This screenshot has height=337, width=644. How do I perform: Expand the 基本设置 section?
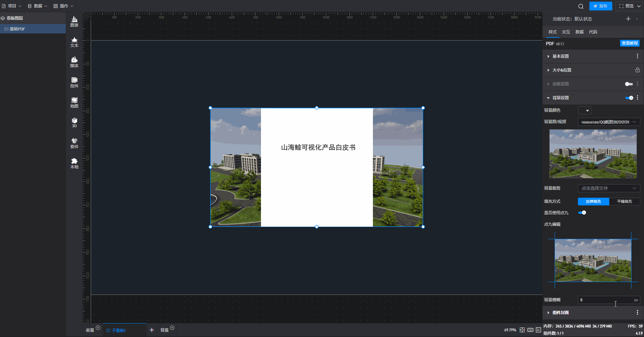tap(560, 56)
